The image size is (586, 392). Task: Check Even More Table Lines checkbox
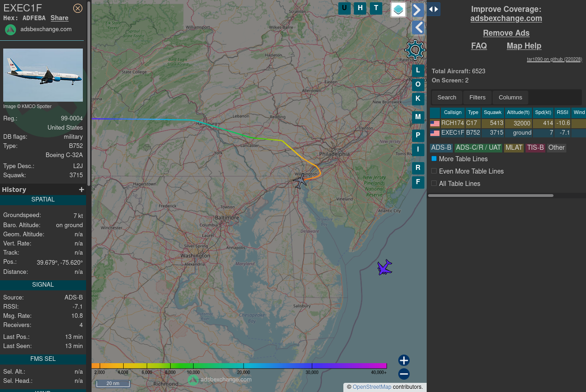(434, 171)
